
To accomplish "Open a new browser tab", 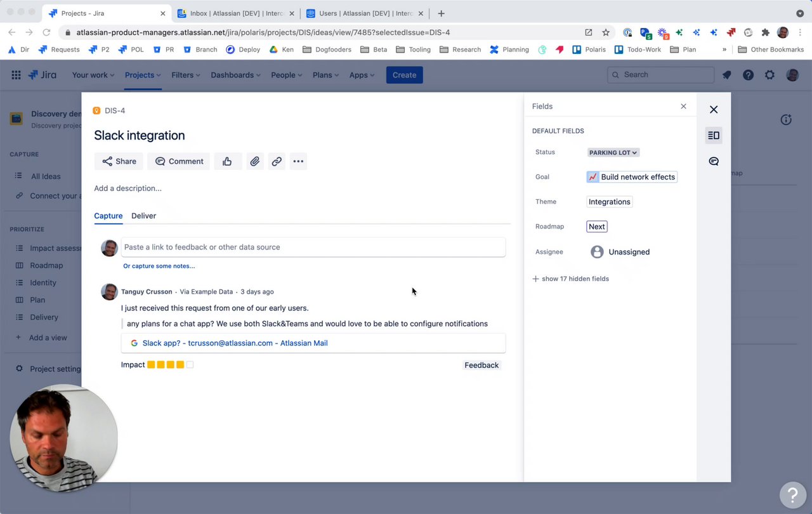I will tap(441, 13).
